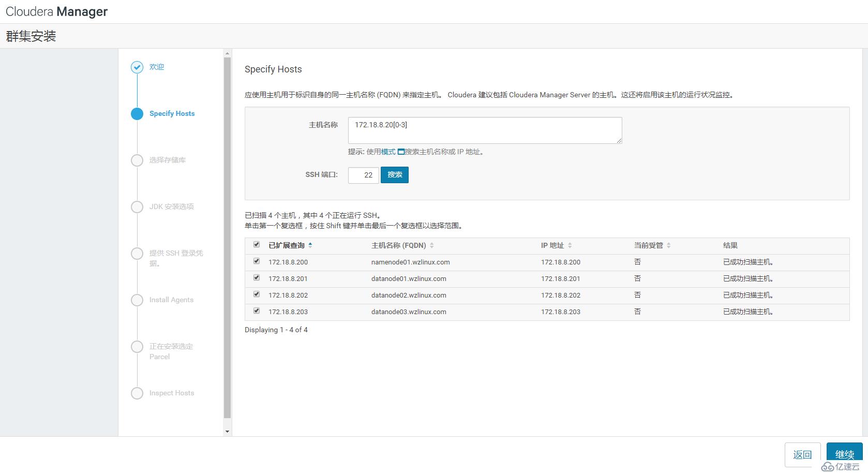Sort by IP 地址 column arrows
This screenshot has height=473, width=868.
(570, 245)
